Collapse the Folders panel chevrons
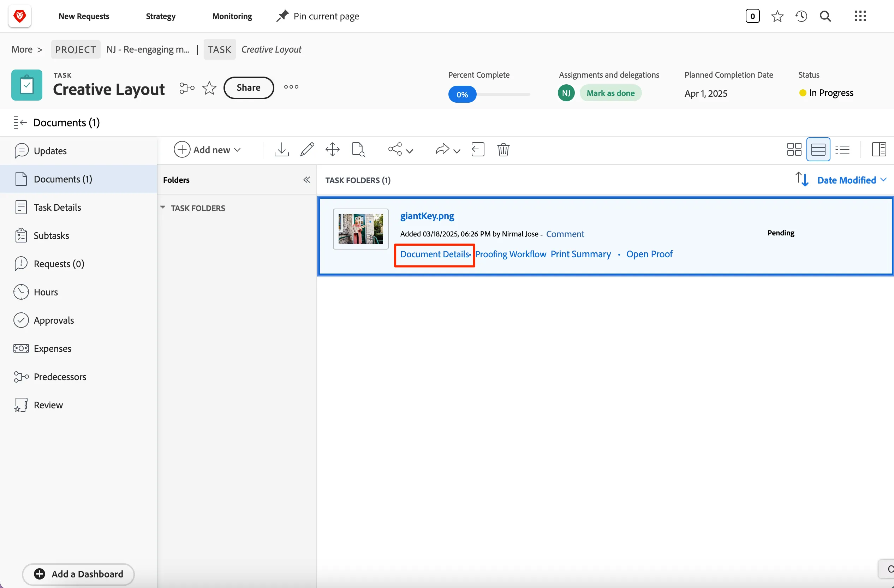Viewport: 894px width, 588px height. [x=307, y=180]
